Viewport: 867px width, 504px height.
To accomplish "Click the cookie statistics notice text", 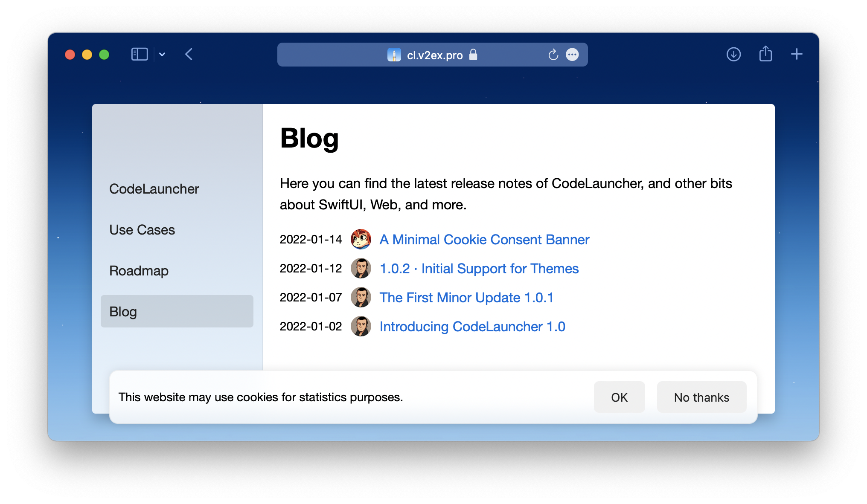I will [x=261, y=397].
